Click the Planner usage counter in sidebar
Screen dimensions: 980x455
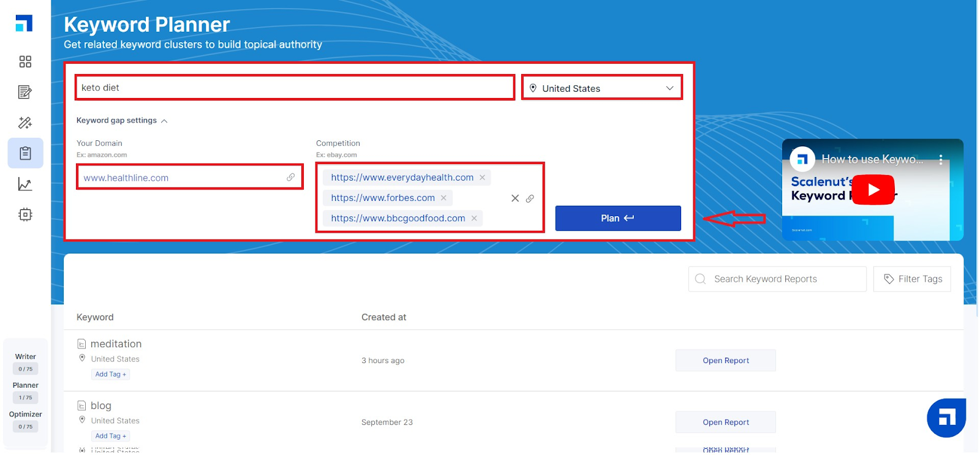[25, 397]
